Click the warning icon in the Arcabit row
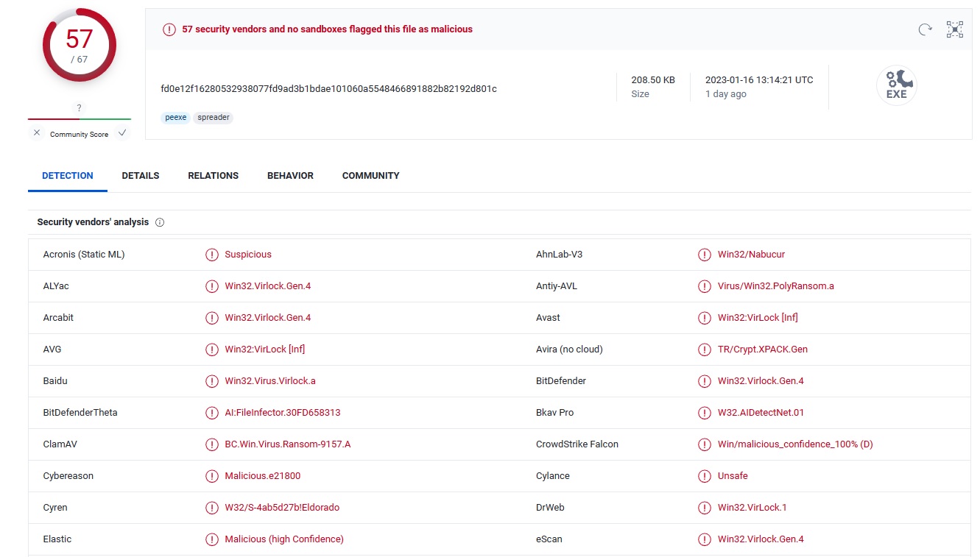Viewport: 980px width, 557px height. pyautogui.click(x=212, y=318)
